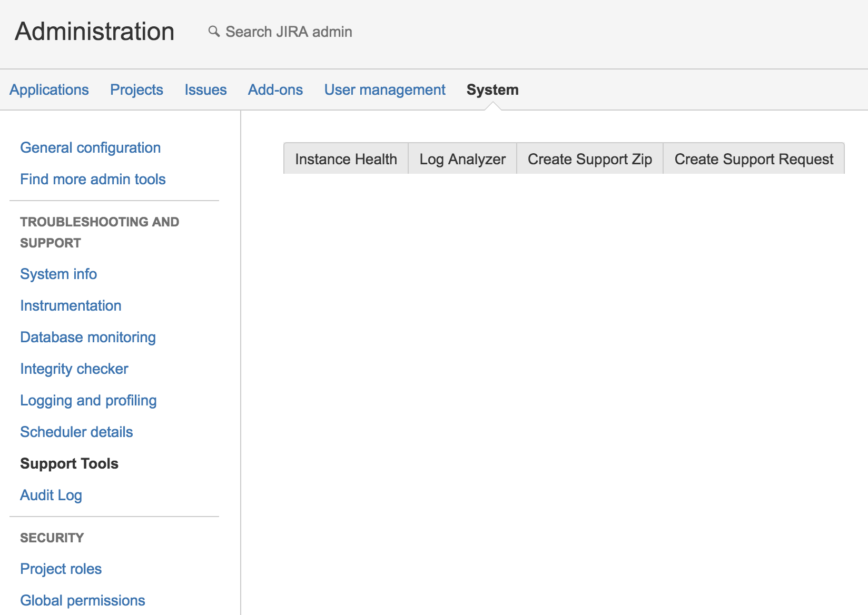Viewport: 868px width, 615px height.
Task: Click the search magnifier icon
Action: tap(214, 32)
